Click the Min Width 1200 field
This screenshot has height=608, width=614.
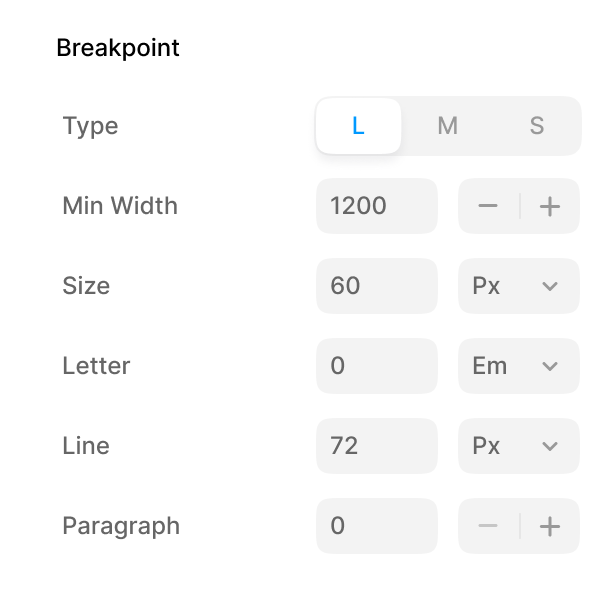click(376, 206)
